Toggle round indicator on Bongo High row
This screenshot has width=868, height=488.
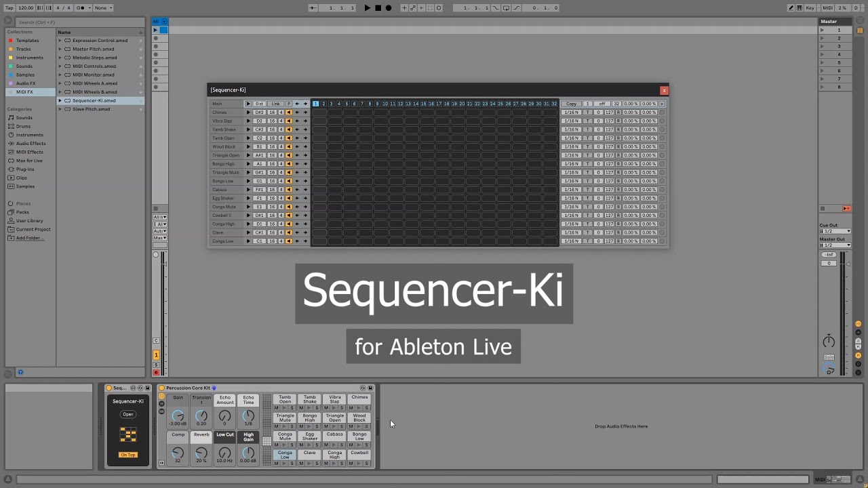663,164
